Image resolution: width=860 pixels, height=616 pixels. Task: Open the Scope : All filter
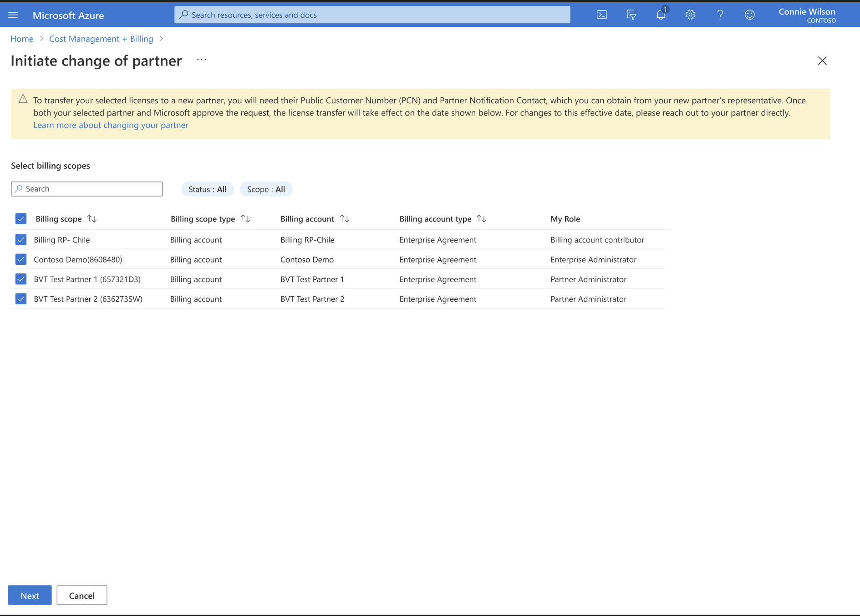pyautogui.click(x=266, y=189)
